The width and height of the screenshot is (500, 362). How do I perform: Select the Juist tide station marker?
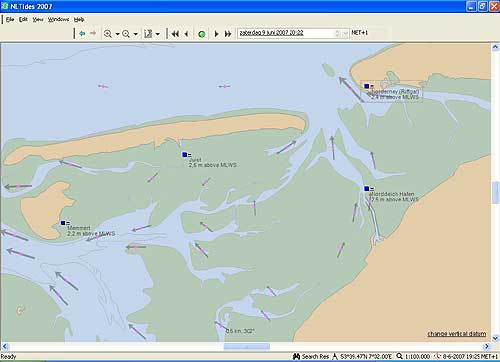pos(184,155)
